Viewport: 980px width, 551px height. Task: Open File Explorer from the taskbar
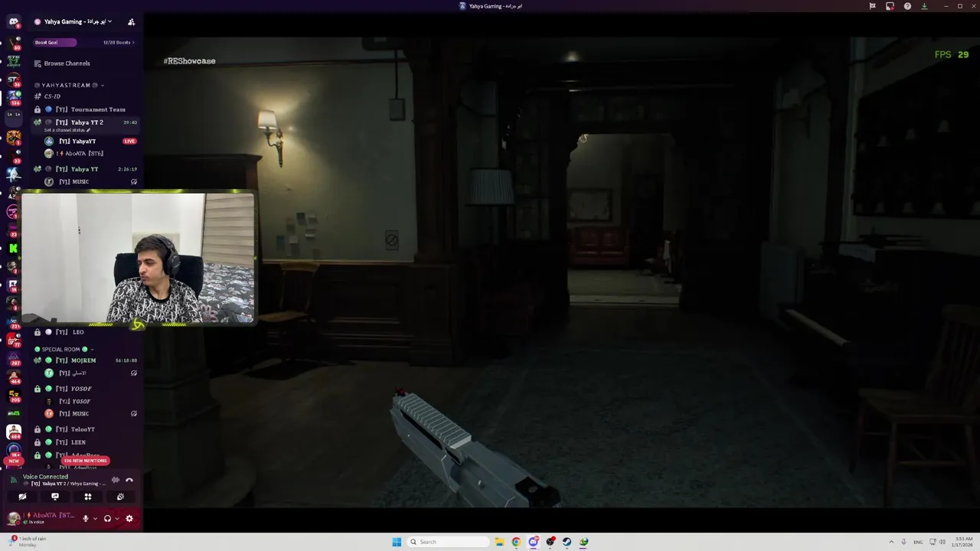(499, 542)
